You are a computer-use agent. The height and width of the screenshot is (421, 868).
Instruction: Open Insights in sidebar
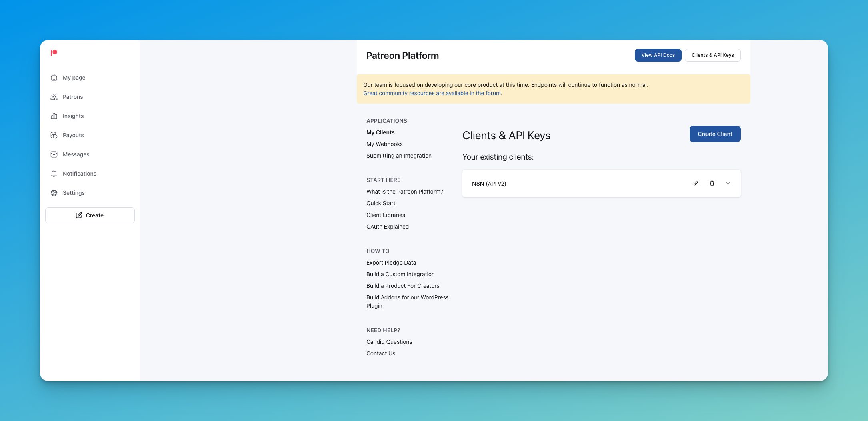coord(73,116)
